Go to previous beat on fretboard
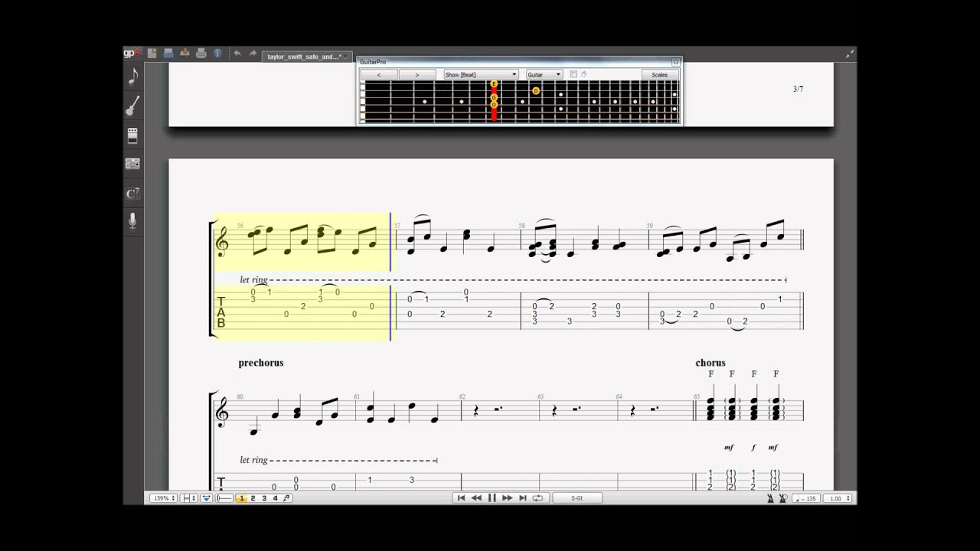Screen dimensions: 980x551 click(379, 75)
